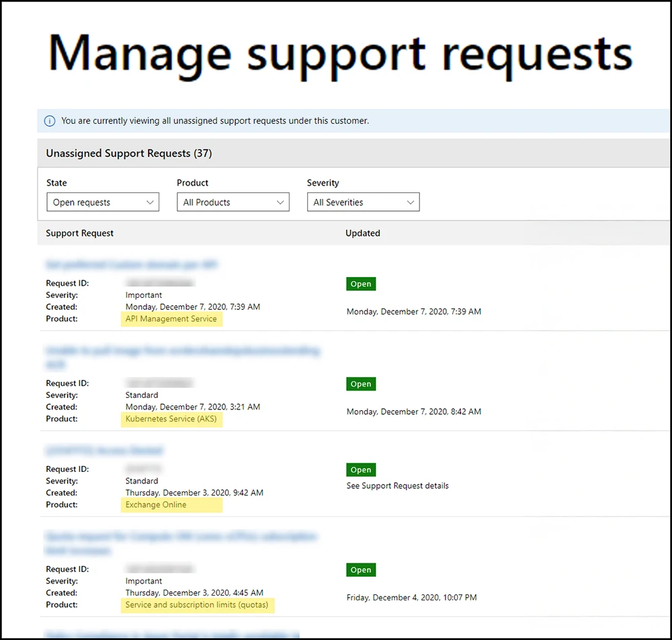Open the Product dropdown showing All Products
The width and height of the screenshot is (672, 640).
click(233, 202)
